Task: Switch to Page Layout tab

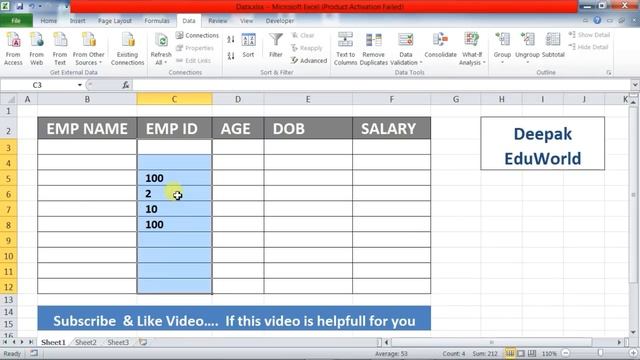Action: click(x=115, y=20)
